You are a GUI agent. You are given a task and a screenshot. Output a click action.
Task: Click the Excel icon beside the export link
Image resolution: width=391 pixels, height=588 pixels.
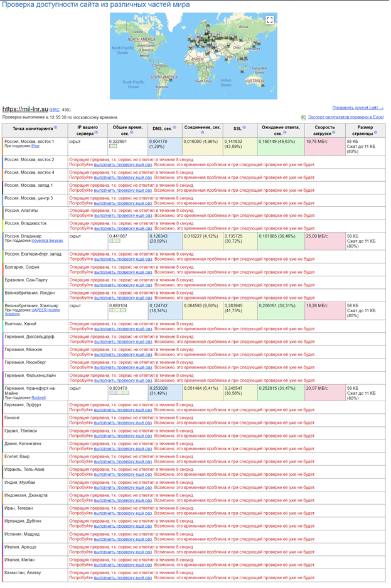point(304,118)
